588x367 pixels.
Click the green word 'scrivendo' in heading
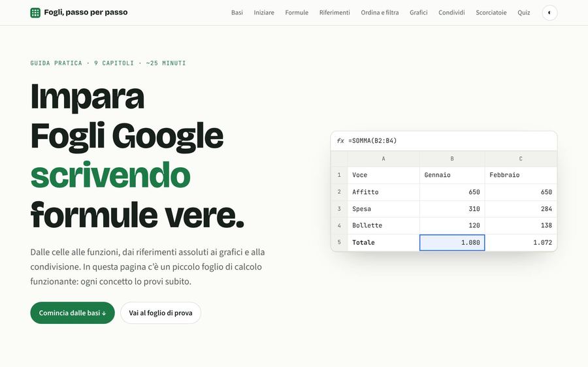point(110,176)
